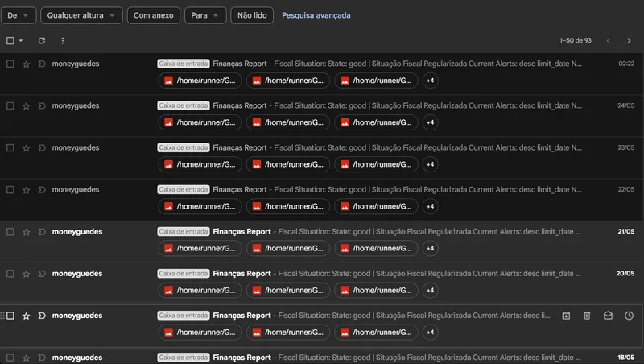Star the email dated 20/05
The height and width of the screenshot is (364, 644).
pos(27,274)
